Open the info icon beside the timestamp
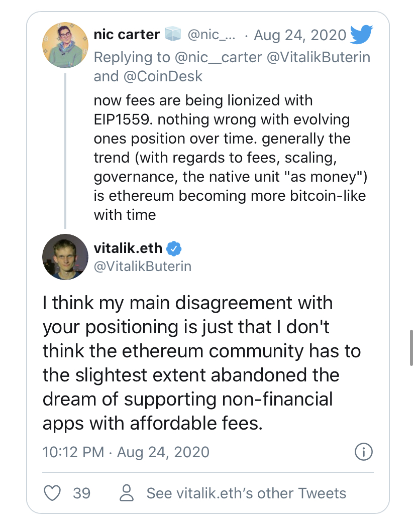Image resolution: width=416 pixels, height=532 pixels. click(x=363, y=452)
